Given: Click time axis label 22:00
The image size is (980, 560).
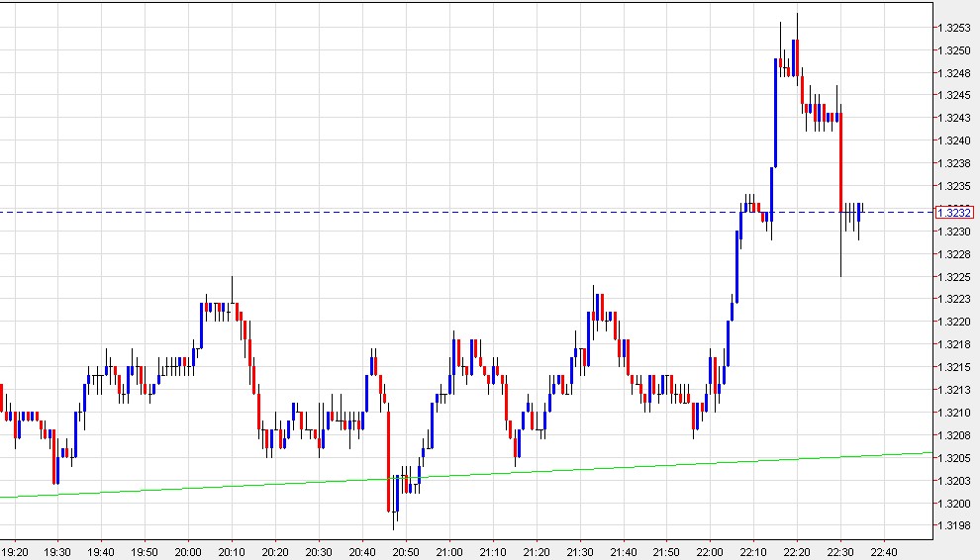Looking at the screenshot, I should [x=710, y=552].
